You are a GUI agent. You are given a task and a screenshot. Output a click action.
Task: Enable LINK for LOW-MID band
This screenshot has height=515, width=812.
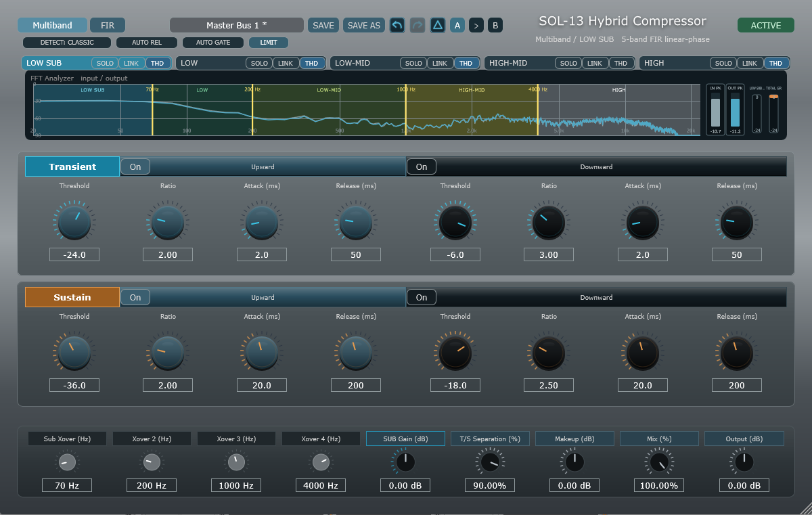click(440, 63)
